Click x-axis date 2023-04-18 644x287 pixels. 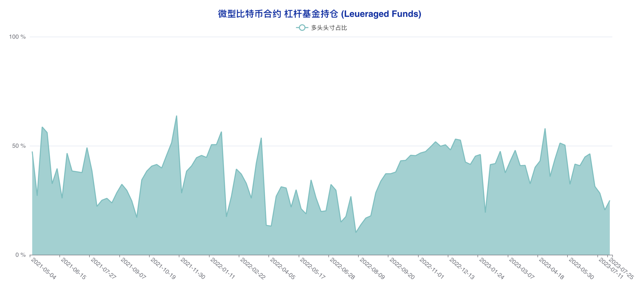[551, 269]
